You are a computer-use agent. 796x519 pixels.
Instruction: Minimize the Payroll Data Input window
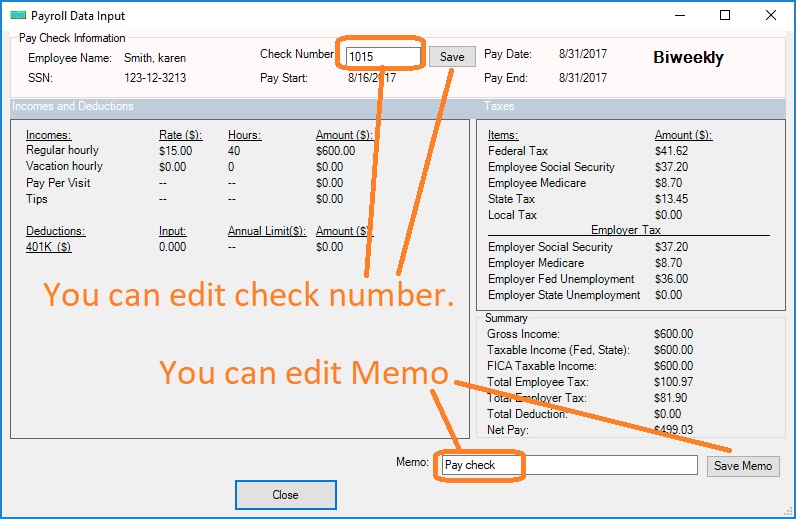[679, 16]
